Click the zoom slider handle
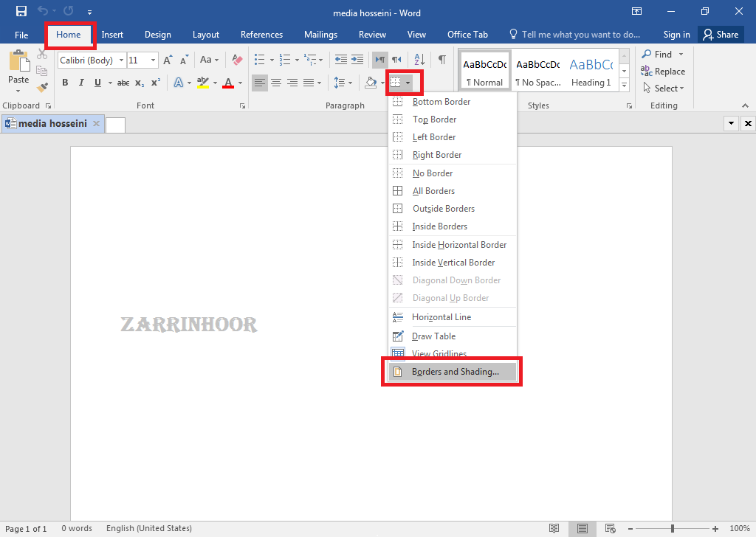 [672, 528]
